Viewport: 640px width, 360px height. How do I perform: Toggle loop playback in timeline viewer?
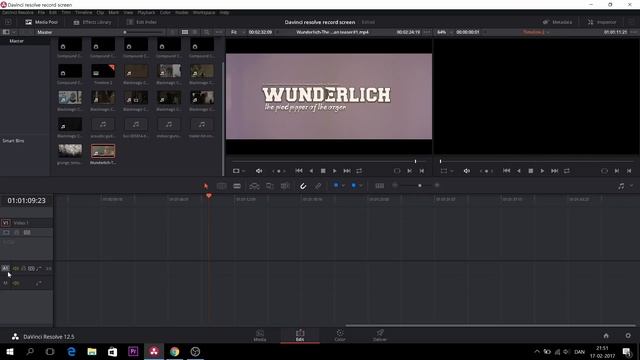pos(567,171)
